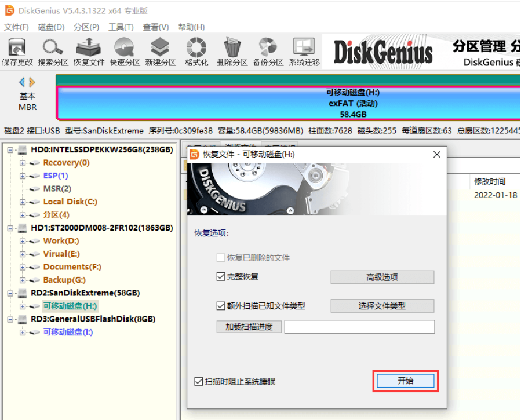Click the 开始 (Start) button
521x420 pixels.
[405, 381]
